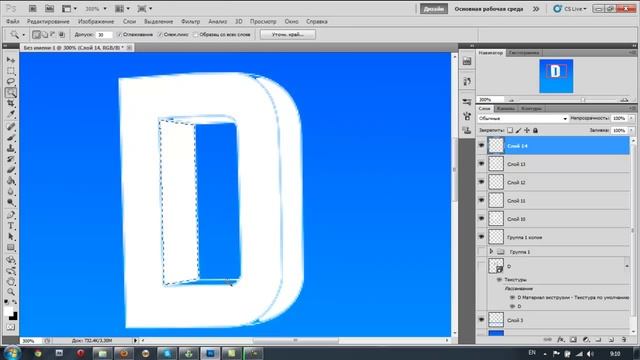Toggle lock transparent pixels

(510, 130)
